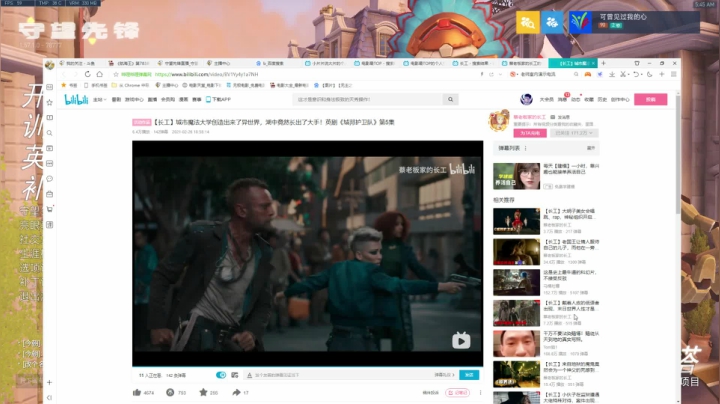Open user avatar in bilibili header
Screen dimensions: 720x404
[x=526, y=99]
